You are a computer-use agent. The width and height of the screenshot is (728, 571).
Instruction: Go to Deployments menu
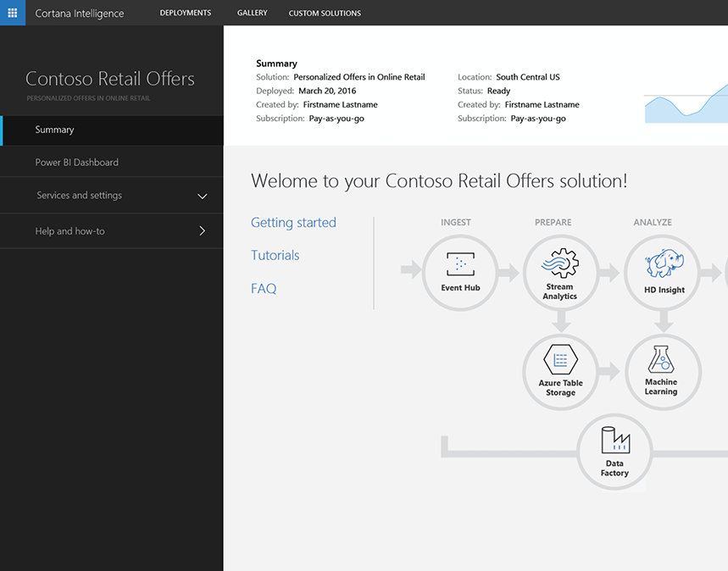tap(186, 13)
